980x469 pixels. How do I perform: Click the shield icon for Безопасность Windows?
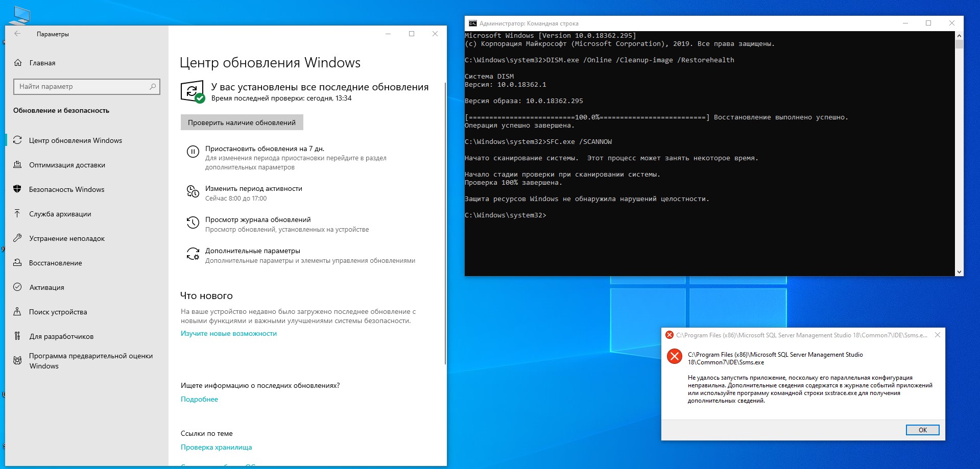click(x=17, y=189)
